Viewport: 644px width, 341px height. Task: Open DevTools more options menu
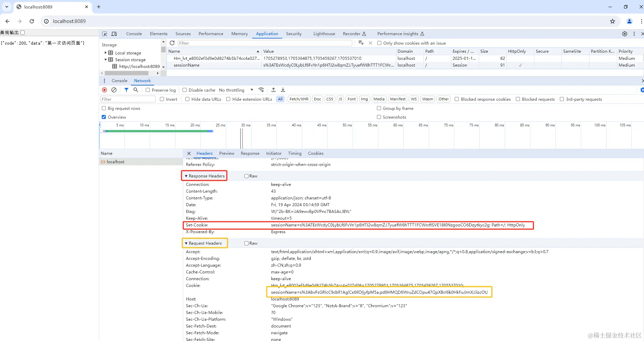point(634,34)
